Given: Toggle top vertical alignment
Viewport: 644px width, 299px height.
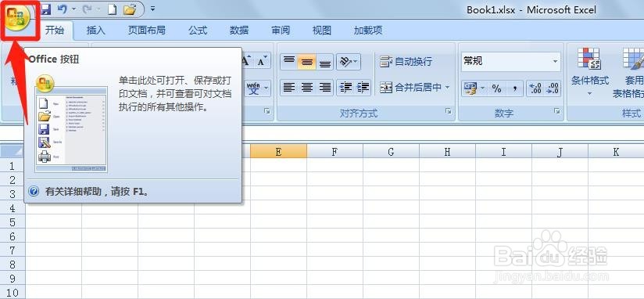Looking at the screenshot, I should (289, 62).
